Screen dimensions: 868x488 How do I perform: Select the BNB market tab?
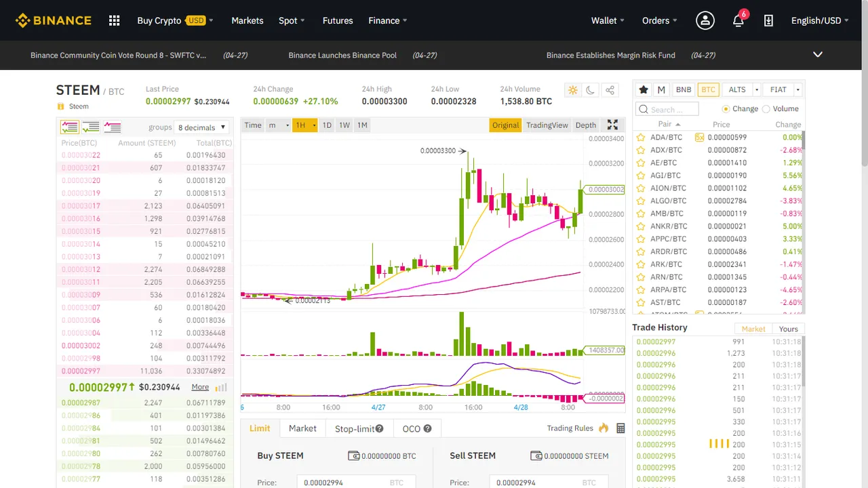point(684,89)
